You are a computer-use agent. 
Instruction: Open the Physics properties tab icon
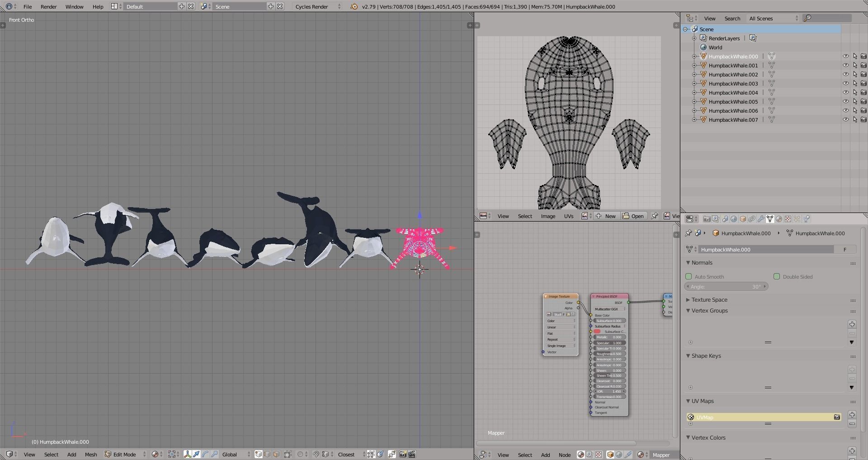click(x=807, y=219)
